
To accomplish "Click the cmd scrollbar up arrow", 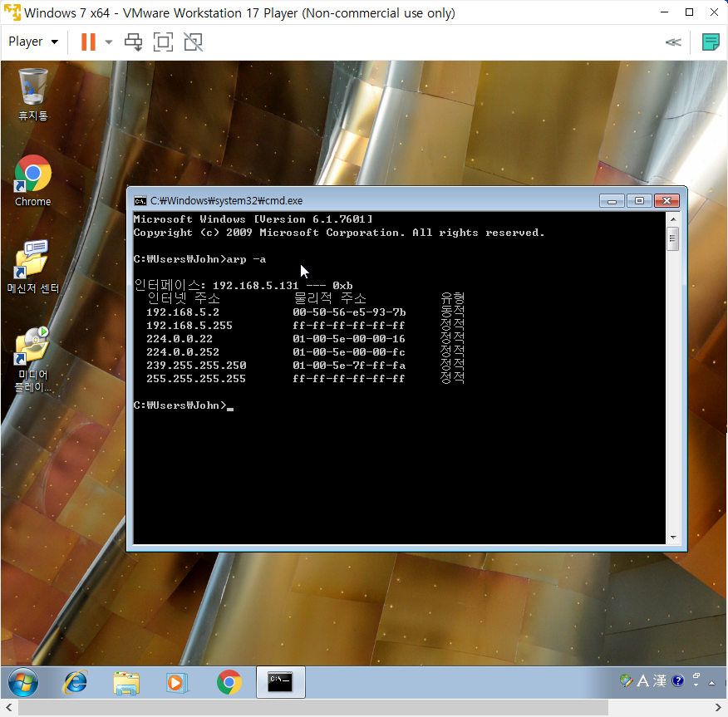I will [673, 219].
